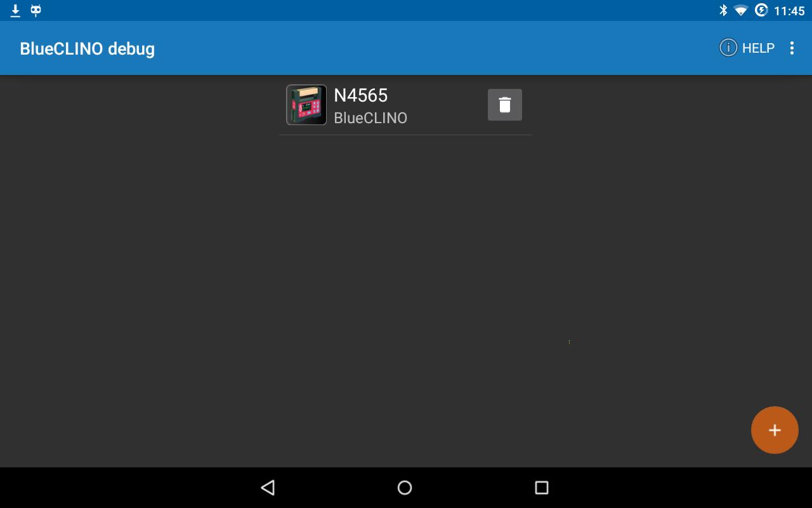Tap the Android back navigation button

click(268, 488)
